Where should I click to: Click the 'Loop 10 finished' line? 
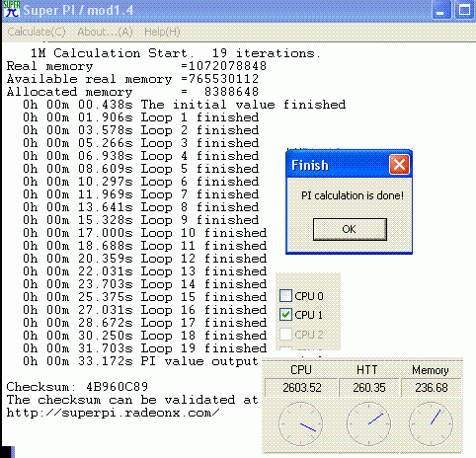coord(144,233)
